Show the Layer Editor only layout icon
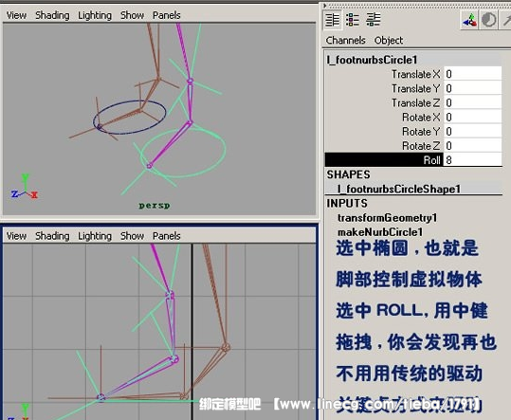Screen dimensions: 511x420 coord(353,20)
